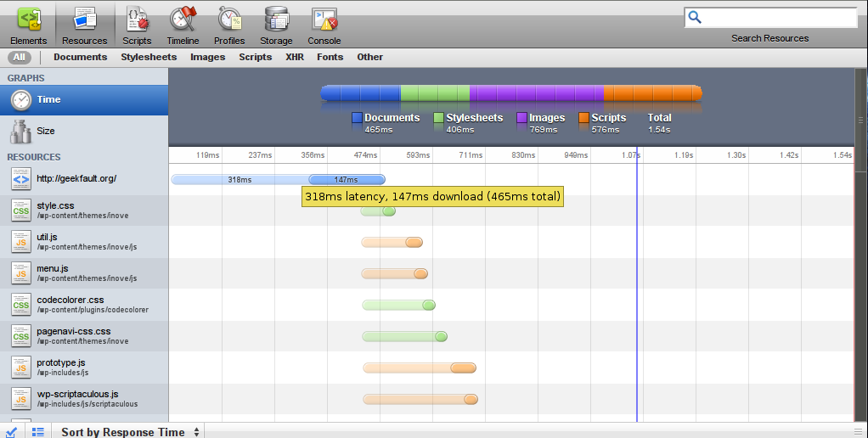Click the blue Documents legend swatch
This screenshot has height=438, width=868.
357,119
